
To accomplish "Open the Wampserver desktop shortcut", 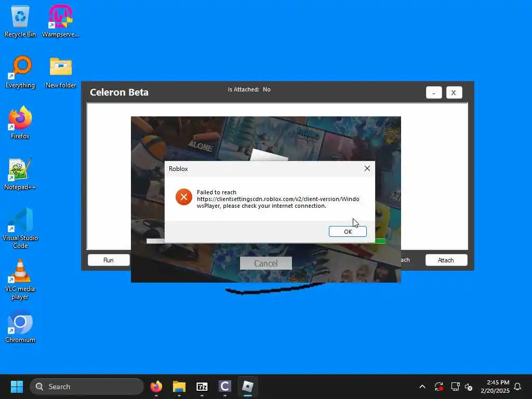I will [60, 21].
